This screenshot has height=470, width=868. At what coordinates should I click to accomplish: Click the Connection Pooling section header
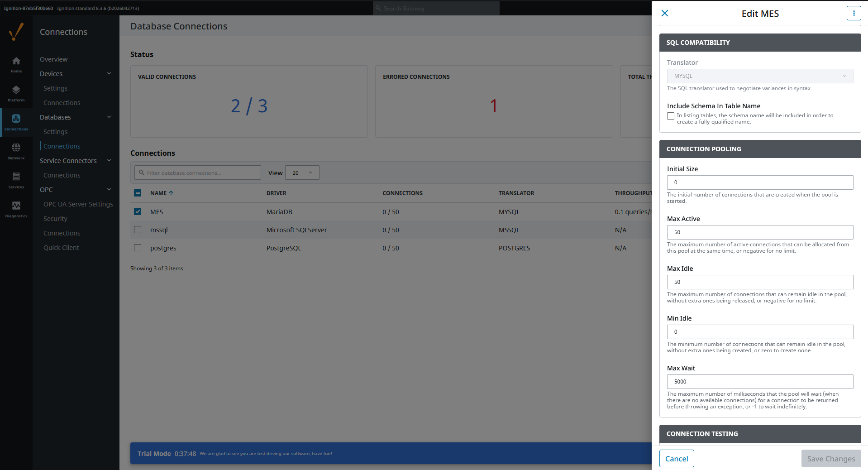tap(760, 149)
